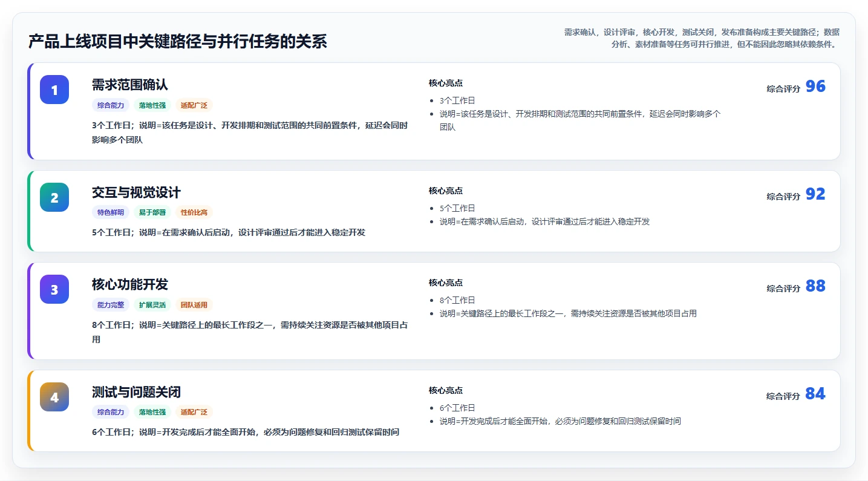Click 核心亮点 heading in 需求范围确认 card
The image size is (868, 481).
tap(446, 83)
